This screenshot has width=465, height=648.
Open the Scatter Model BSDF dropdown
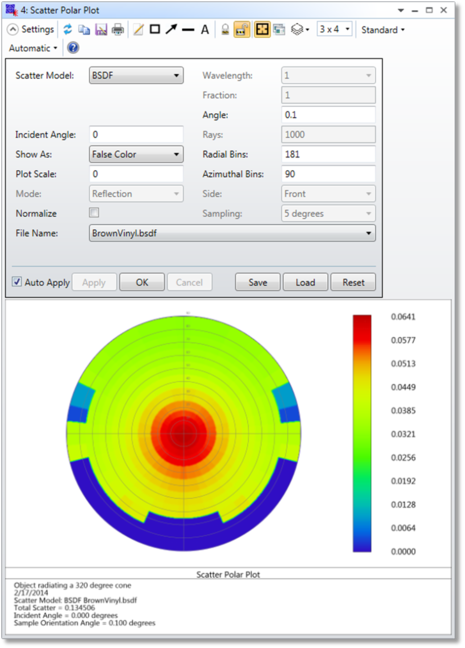[x=136, y=76]
